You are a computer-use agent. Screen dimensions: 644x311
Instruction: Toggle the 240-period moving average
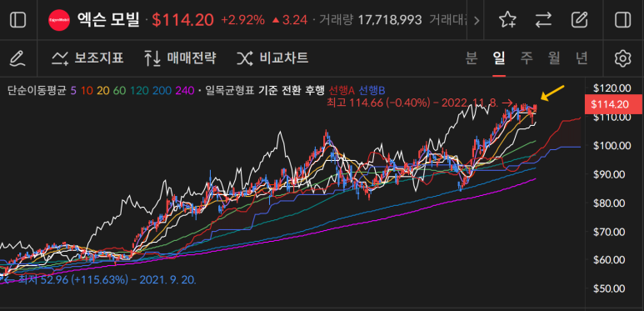(185, 90)
